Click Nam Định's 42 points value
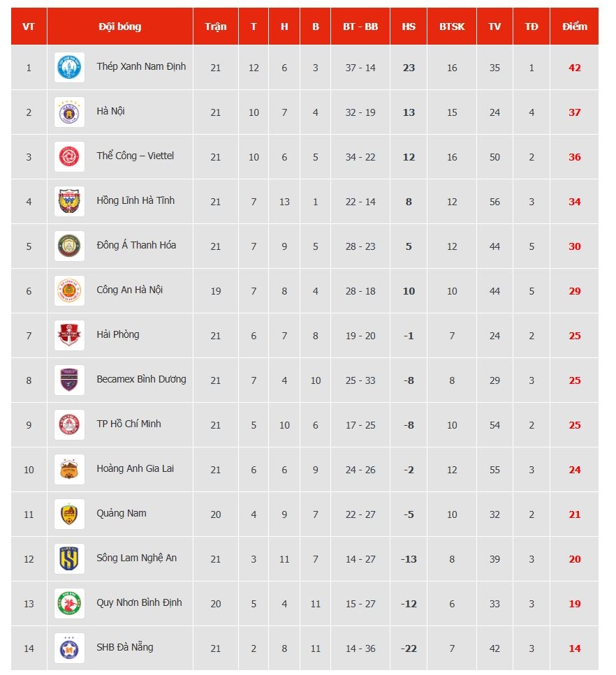616x675 pixels. point(574,68)
